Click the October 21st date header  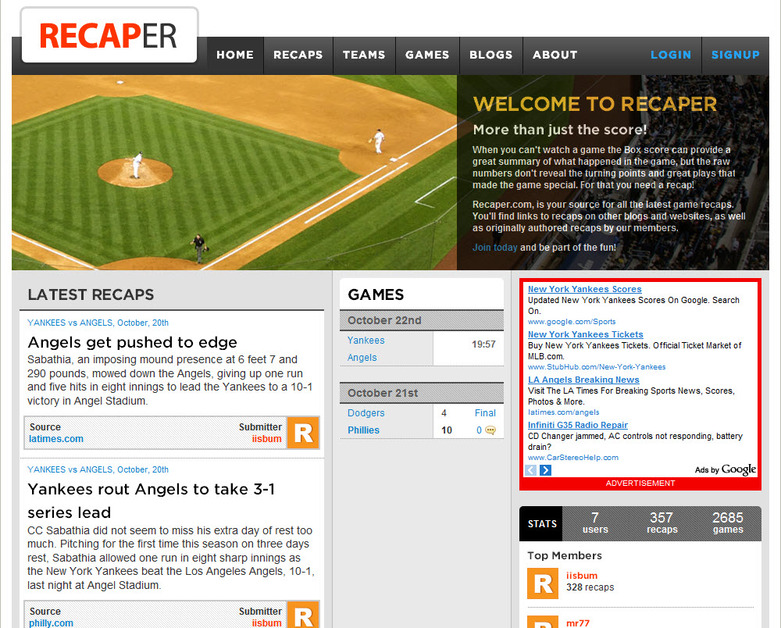pos(421,393)
